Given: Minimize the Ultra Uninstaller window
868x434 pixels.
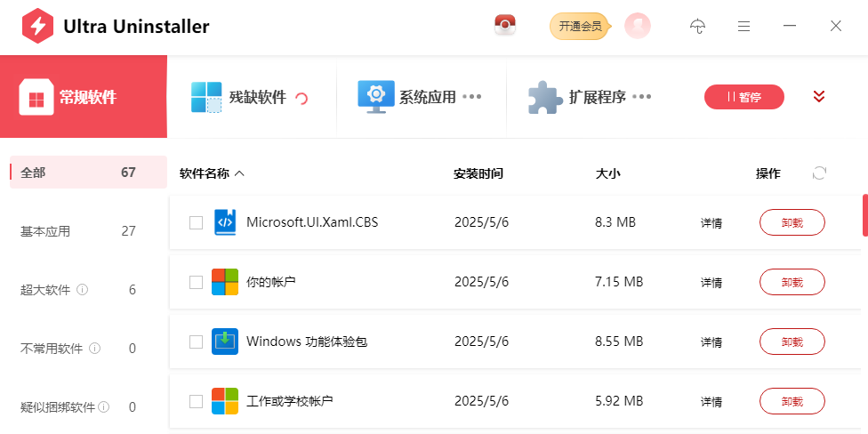Looking at the screenshot, I should point(790,26).
